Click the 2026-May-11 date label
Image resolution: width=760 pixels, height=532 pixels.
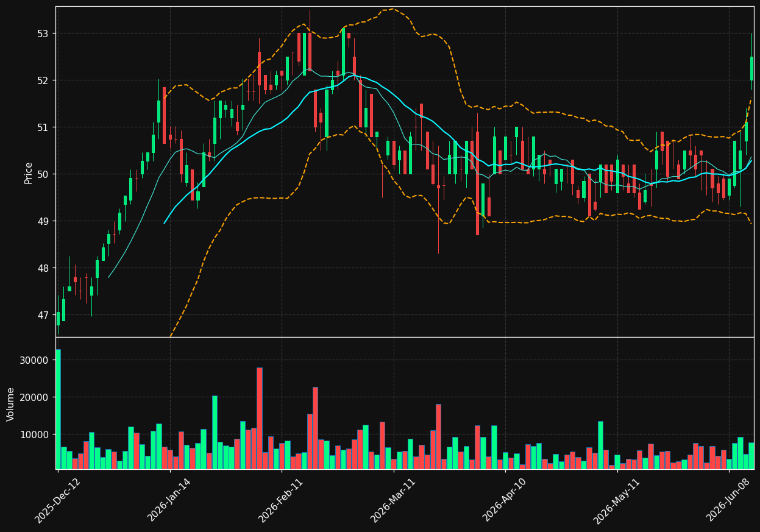[617, 500]
